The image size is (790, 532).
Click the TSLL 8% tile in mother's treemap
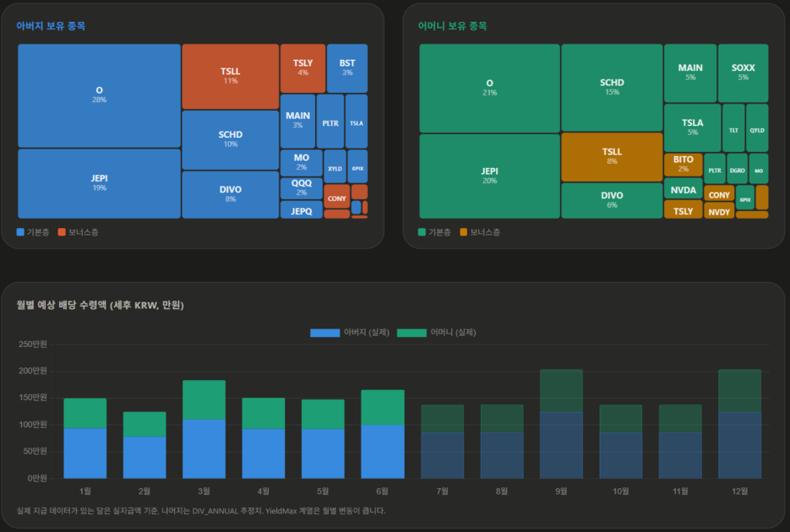pyautogui.click(x=613, y=157)
